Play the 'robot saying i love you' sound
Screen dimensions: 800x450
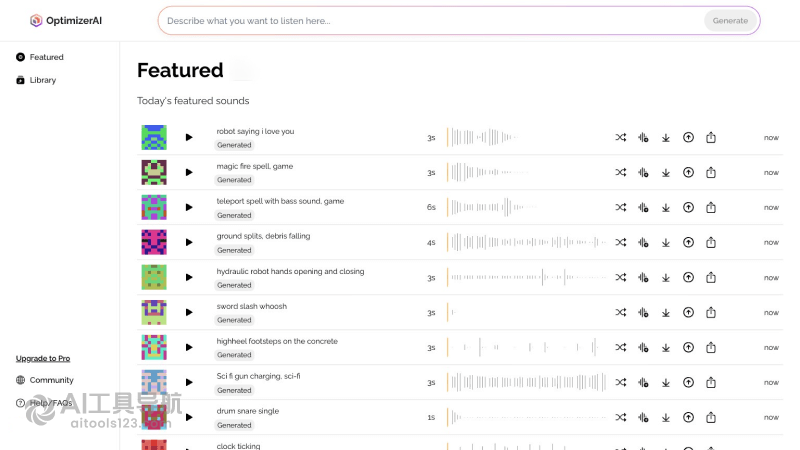(x=189, y=137)
